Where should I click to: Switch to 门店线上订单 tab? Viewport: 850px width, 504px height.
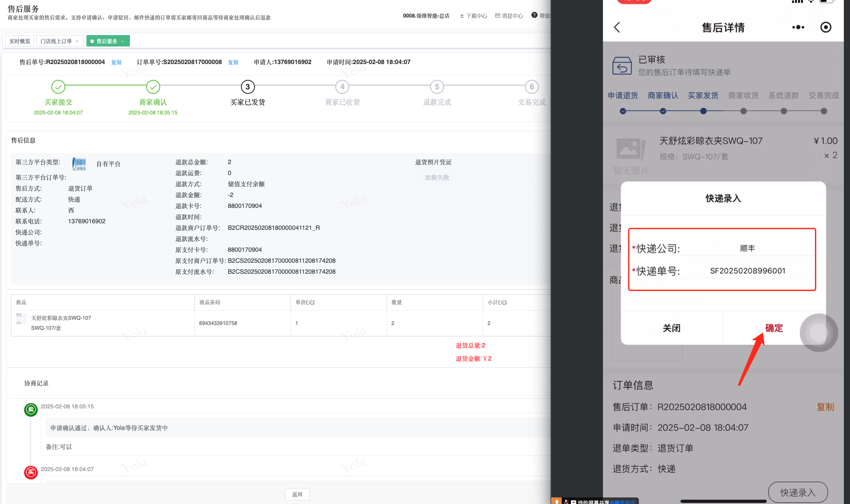(56, 41)
